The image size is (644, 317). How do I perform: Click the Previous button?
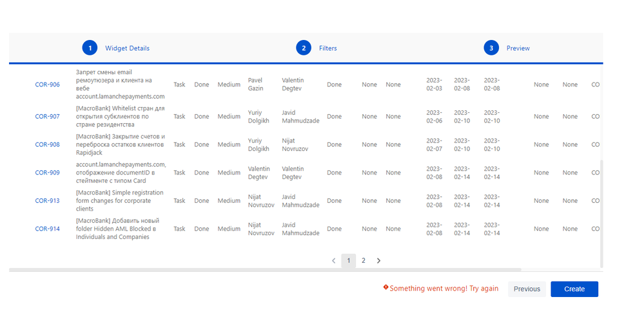click(x=527, y=289)
